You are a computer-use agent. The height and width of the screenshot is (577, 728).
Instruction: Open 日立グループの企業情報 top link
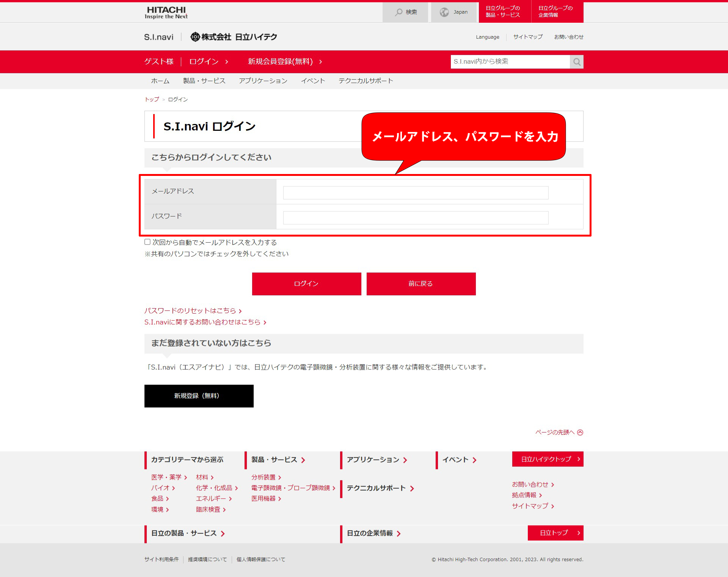click(557, 12)
